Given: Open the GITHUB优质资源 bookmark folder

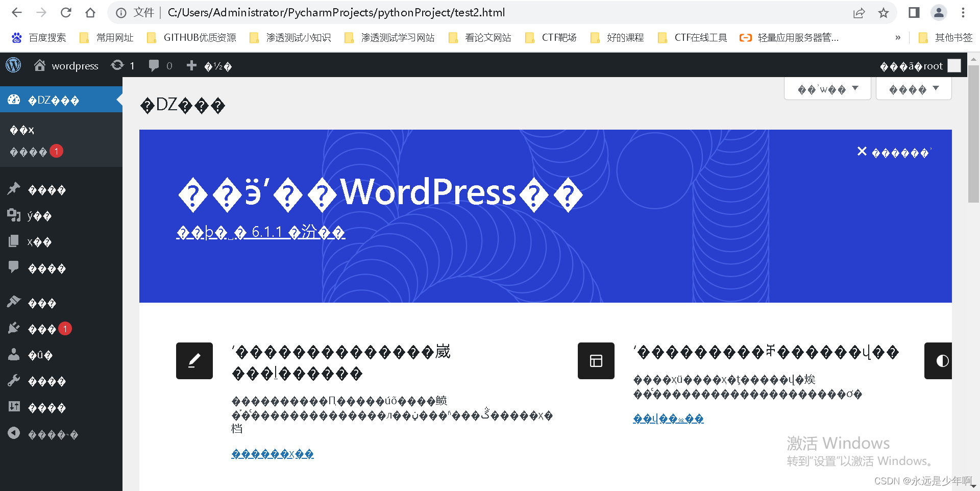Looking at the screenshot, I should pos(191,38).
